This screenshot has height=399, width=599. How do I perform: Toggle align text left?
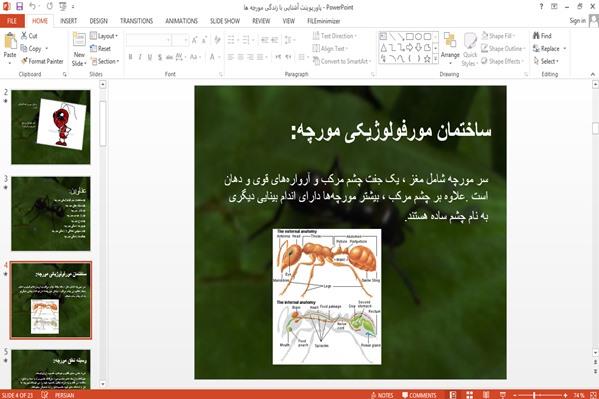click(231, 57)
